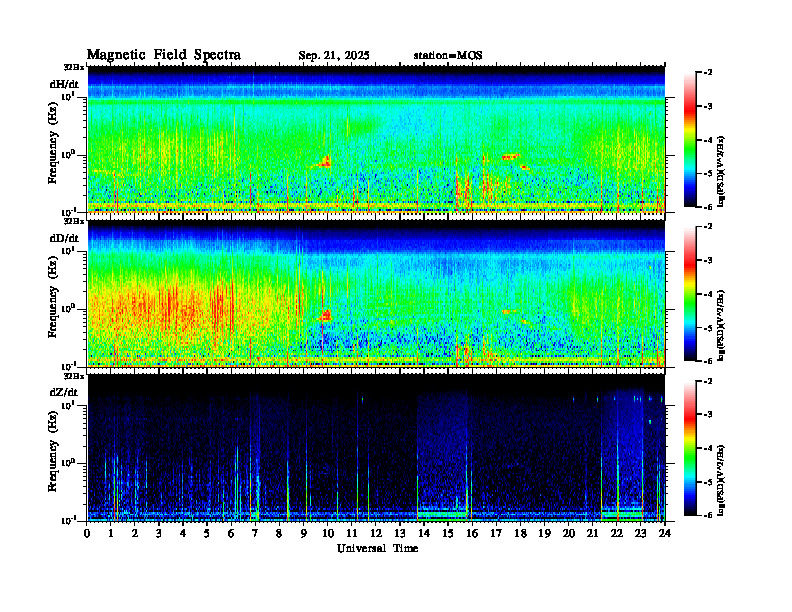Screen dimensions: 792x612
Task: Click the dD/dt panel color bar
Action: (x=690, y=294)
